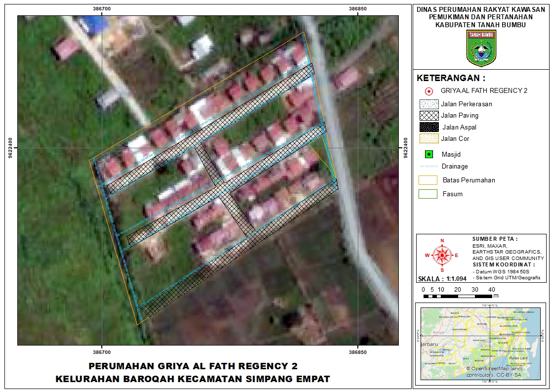The height and width of the screenshot is (392, 555).
Task: Click the blue dashed Drainage line symbol
Action: (428, 167)
